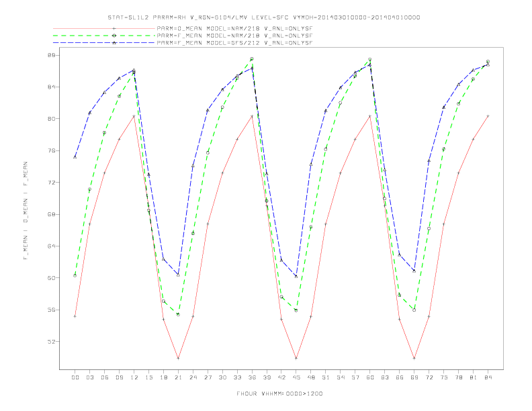The height and width of the screenshot is (411, 532).
Task: Click the y-axis tick label 64
Action: (x=51, y=246)
